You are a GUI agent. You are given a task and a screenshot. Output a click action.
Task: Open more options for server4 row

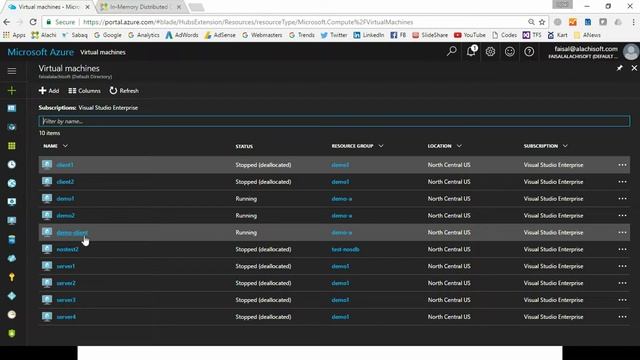622,317
